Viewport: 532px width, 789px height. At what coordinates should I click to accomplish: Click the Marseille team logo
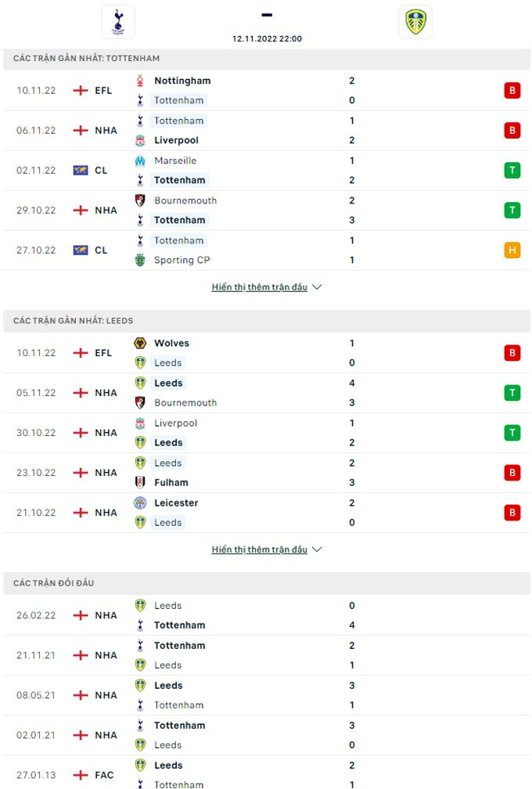click(x=140, y=160)
